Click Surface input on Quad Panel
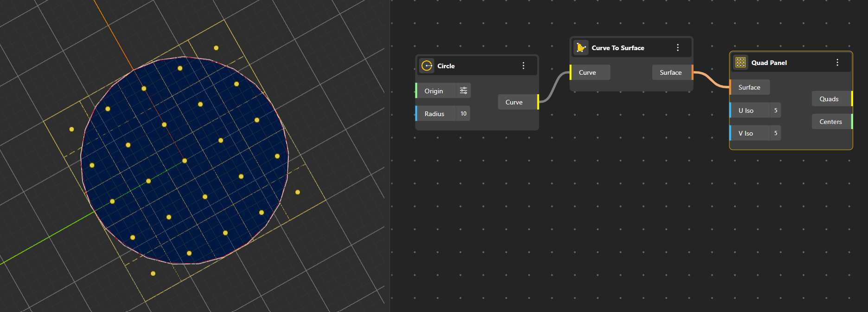Screen dimensions: 868x312 coord(750,87)
